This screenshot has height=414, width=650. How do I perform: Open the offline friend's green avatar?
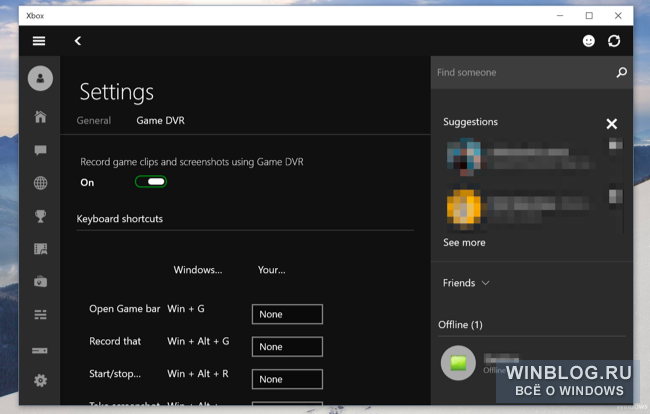click(458, 363)
